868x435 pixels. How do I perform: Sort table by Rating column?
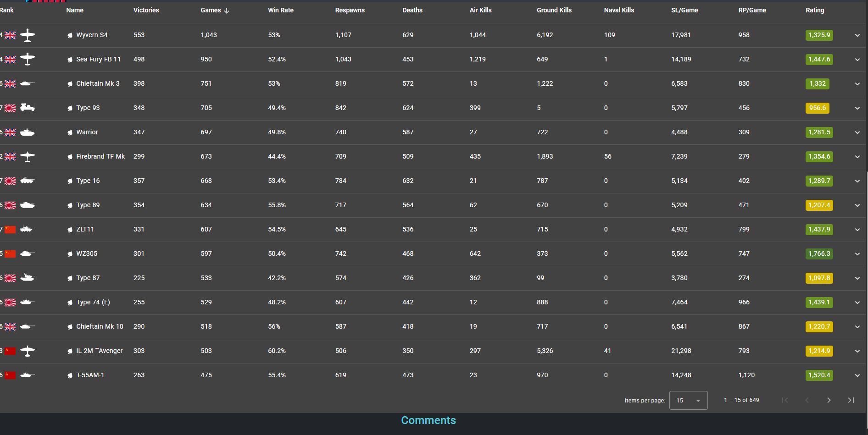tap(815, 10)
